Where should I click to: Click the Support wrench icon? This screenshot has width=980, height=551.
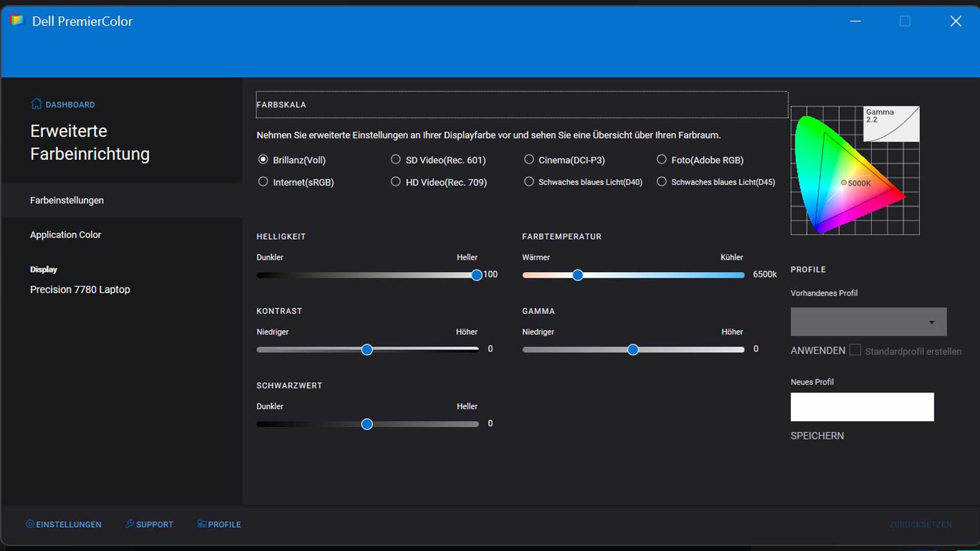tap(130, 524)
